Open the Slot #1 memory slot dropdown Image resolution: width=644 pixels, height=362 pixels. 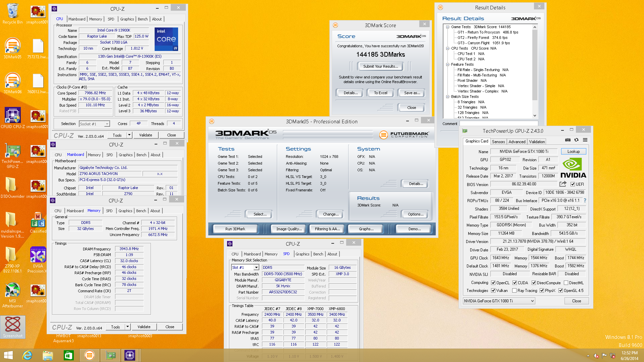tap(245, 267)
